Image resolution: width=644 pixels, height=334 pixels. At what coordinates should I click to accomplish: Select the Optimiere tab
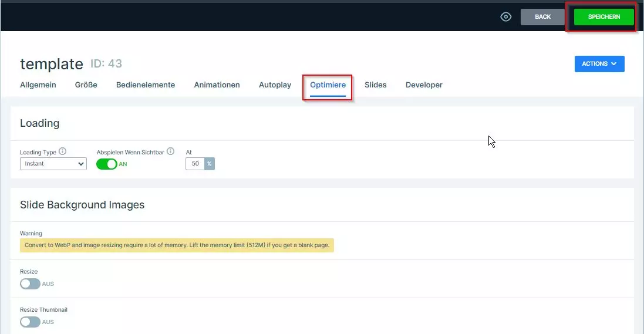tap(328, 85)
